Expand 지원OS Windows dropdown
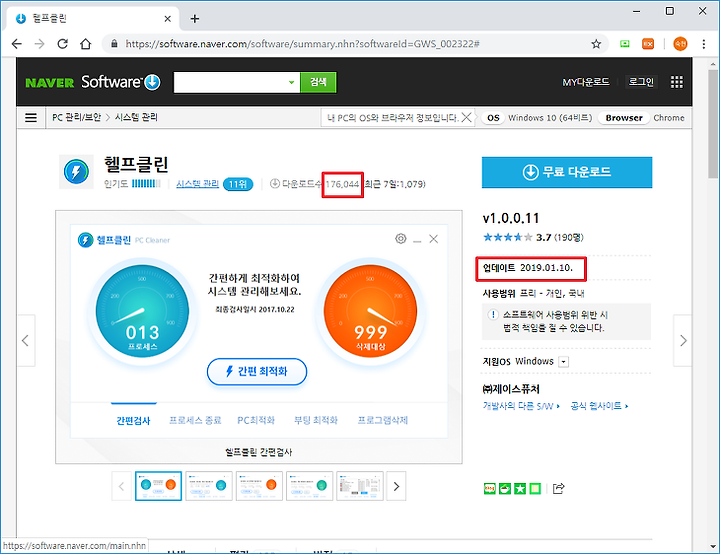 (x=563, y=362)
